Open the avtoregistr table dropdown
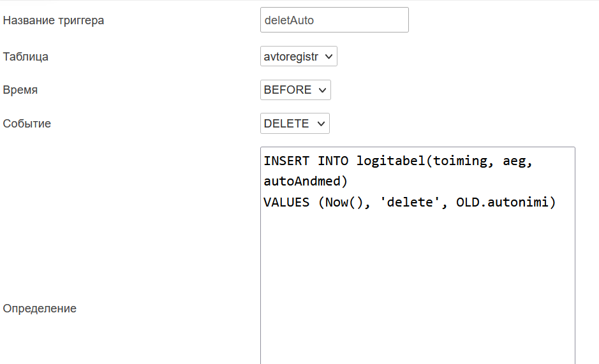Screen dimensions: 599x364 (x=299, y=56)
